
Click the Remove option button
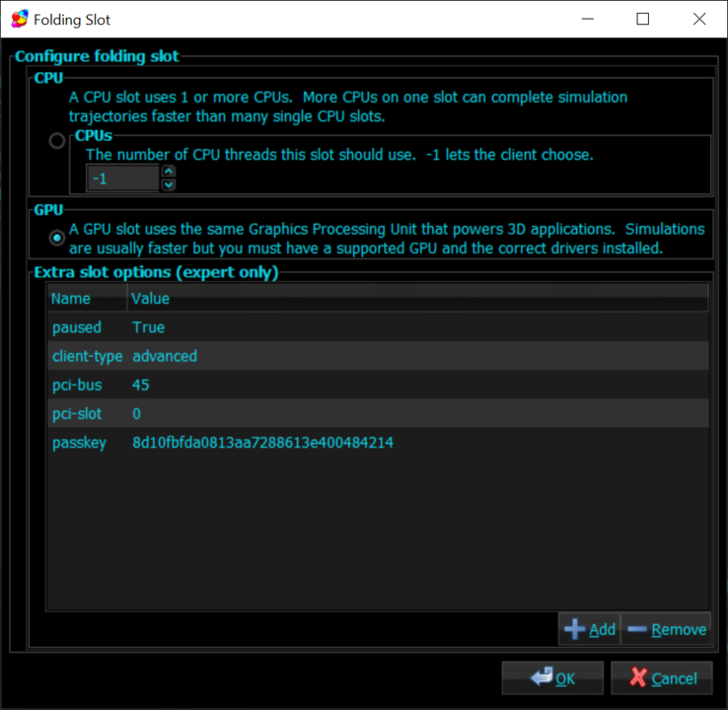[666, 629]
